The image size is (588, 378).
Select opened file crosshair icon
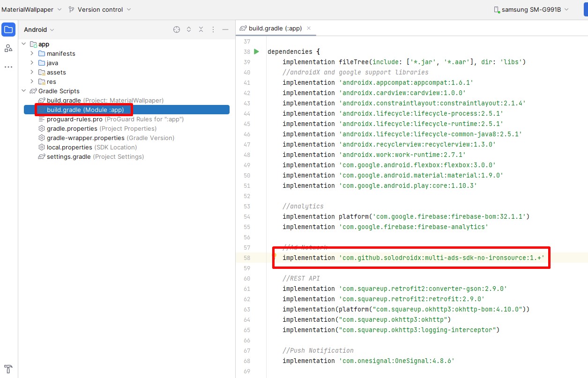pos(177,30)
